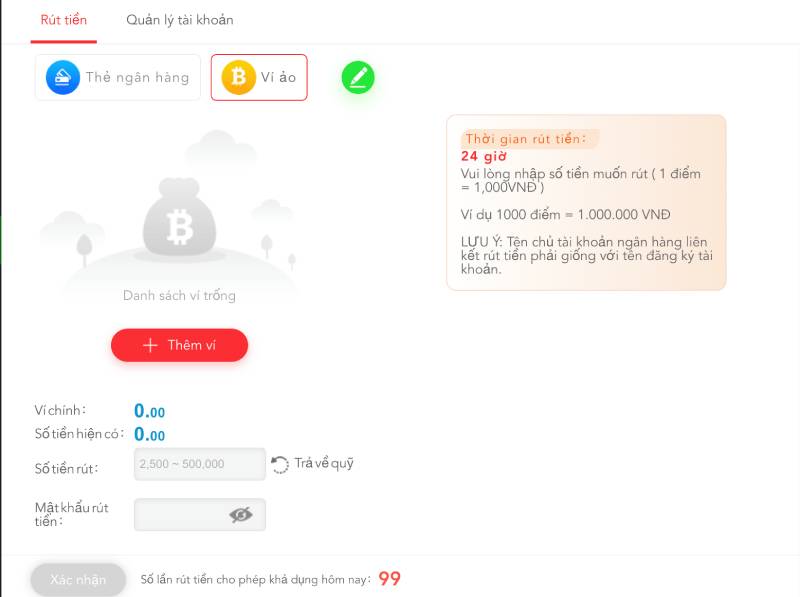
Task: Add a wallet with Thêm ví button
Action: point(180,345)
